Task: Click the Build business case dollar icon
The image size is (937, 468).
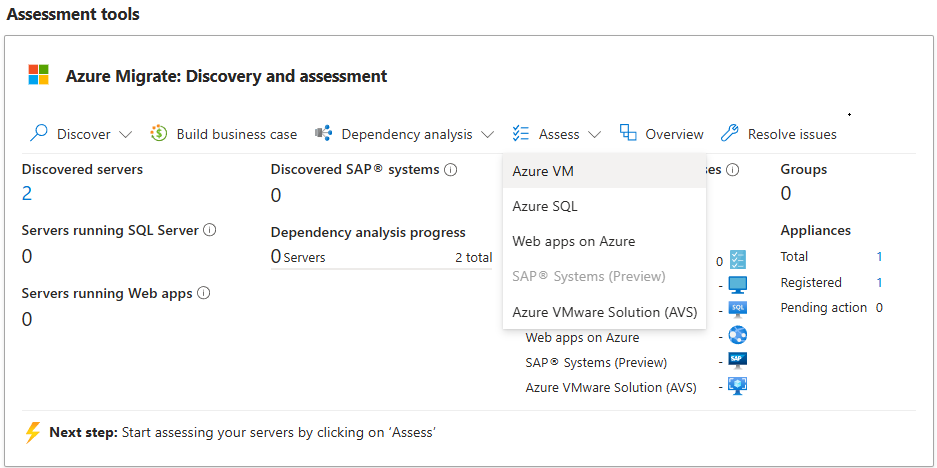Action: pyautogui.click(x=158, y=133)
